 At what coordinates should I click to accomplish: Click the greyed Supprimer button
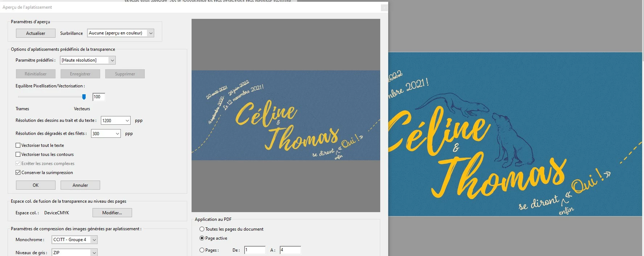[125, 74]
